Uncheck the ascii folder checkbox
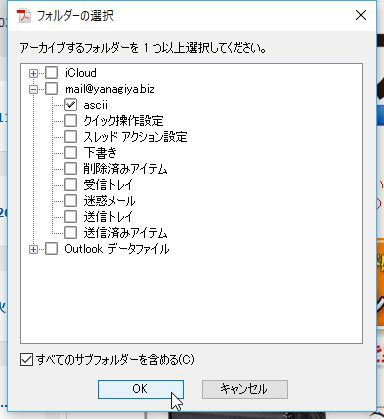The image size is (384, 419). click(70, 105)
